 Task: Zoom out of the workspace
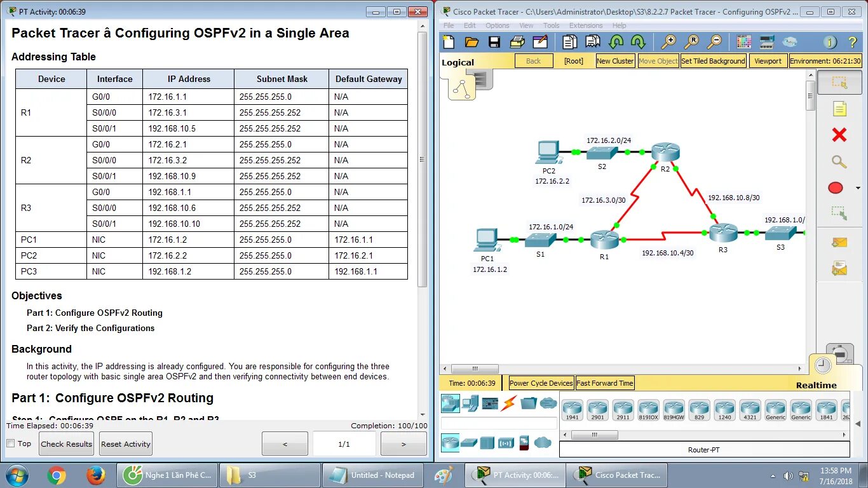tap(714, 42)
